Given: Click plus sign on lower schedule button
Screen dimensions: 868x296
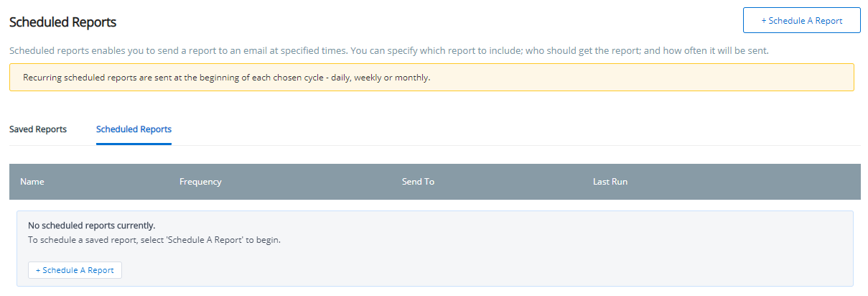Looking at the screenshot, I should coord(38,270).
